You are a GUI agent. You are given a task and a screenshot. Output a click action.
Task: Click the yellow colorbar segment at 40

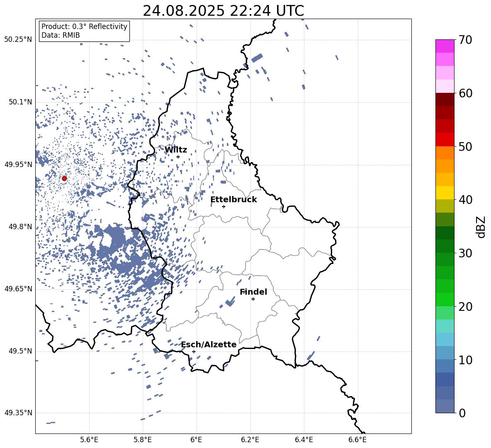point(445,193)
